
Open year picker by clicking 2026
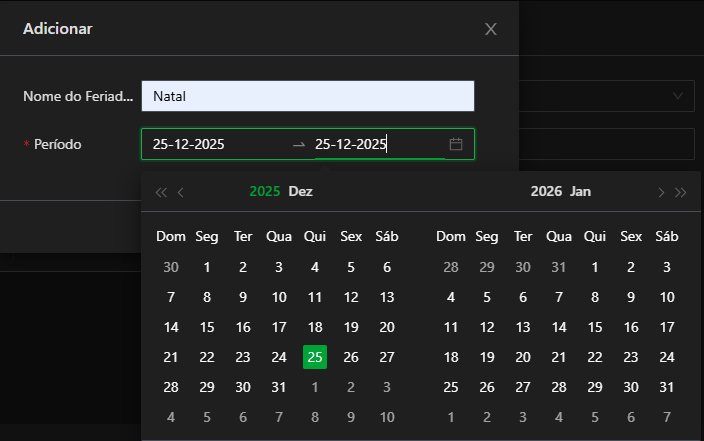546,191
